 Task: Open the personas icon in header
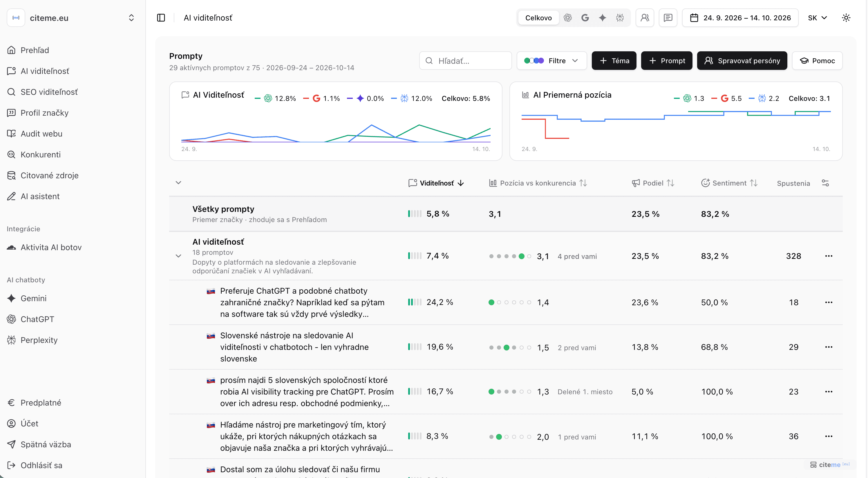point(645,17)
